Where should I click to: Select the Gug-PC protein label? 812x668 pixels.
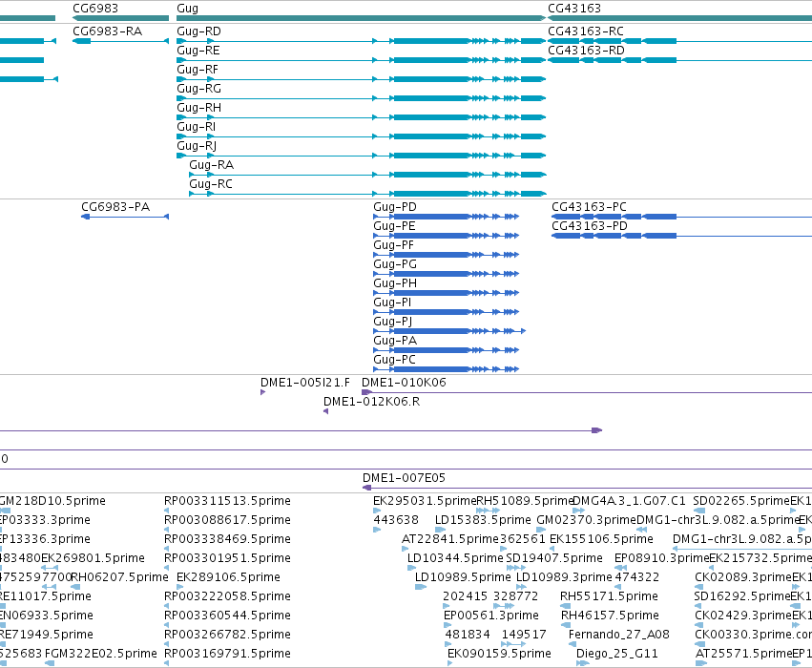pyautogui.click(x=395, y=360)
